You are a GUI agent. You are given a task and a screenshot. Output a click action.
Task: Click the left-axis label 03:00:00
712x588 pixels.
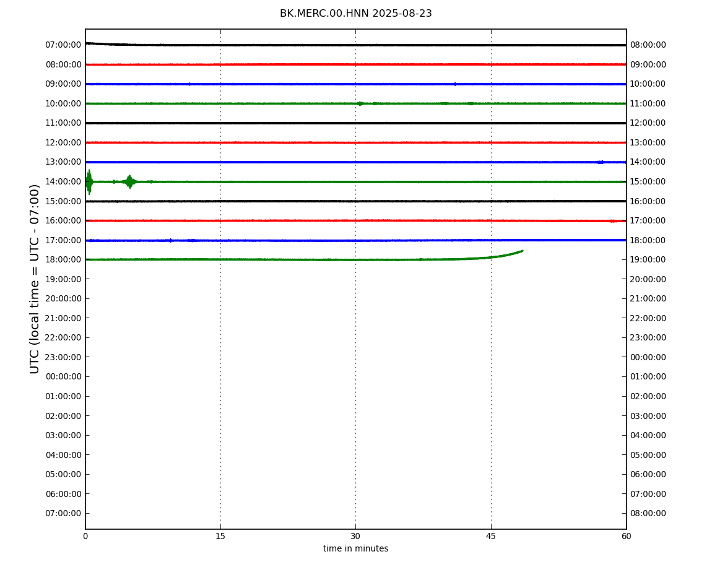64,436
